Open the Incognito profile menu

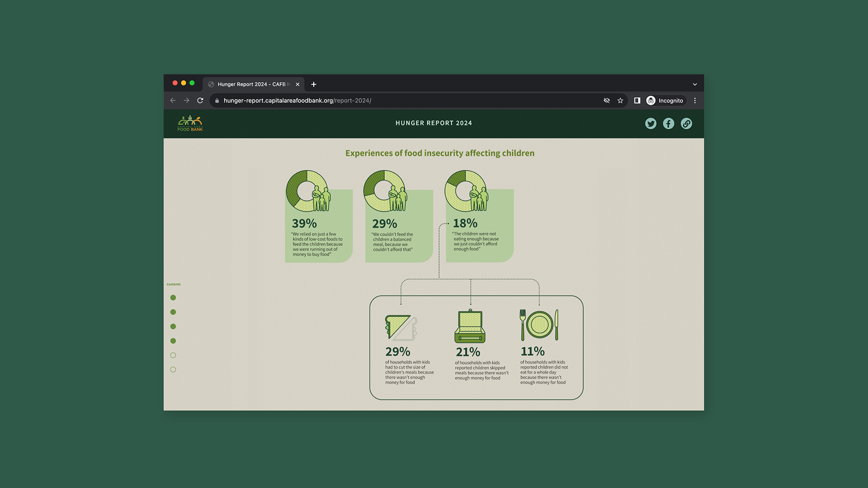click(x=665, y=100)
